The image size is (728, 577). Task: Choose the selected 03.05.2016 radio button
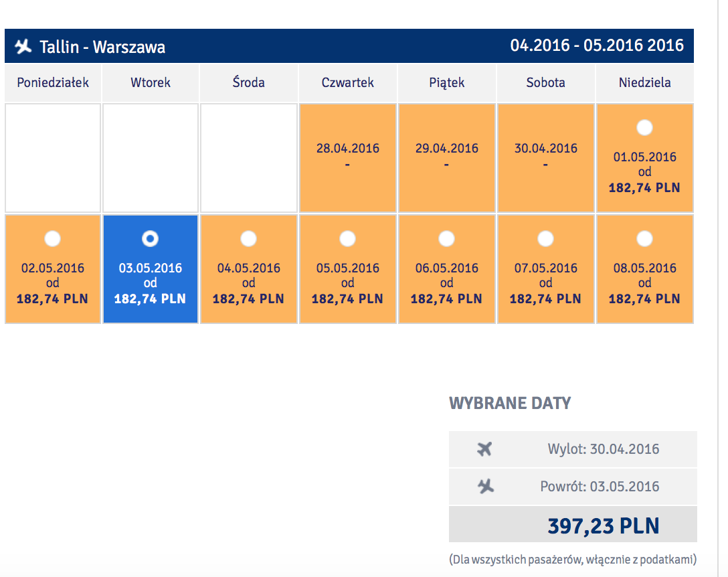(x=150, y=239)
